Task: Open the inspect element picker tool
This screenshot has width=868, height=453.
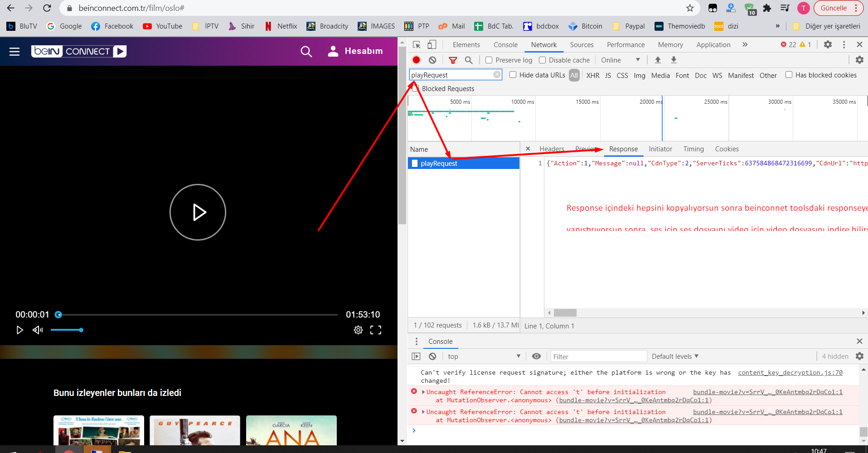Action: 417,44
